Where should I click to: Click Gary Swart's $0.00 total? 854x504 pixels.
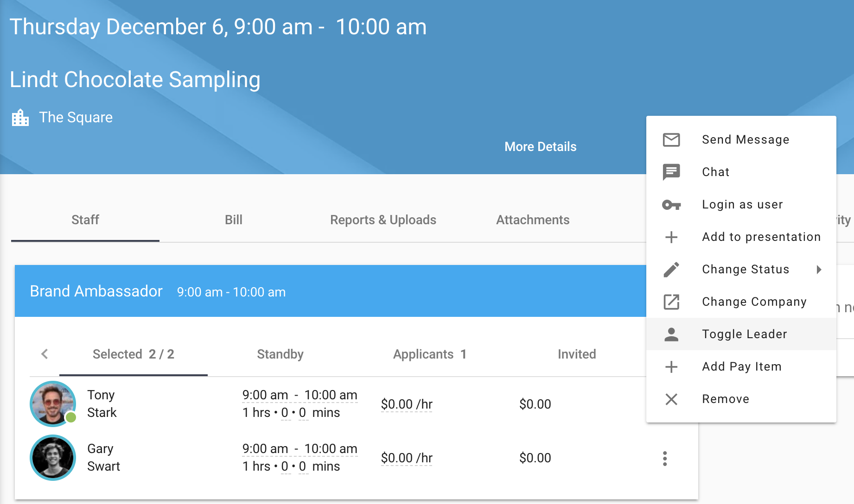(535, 458)
